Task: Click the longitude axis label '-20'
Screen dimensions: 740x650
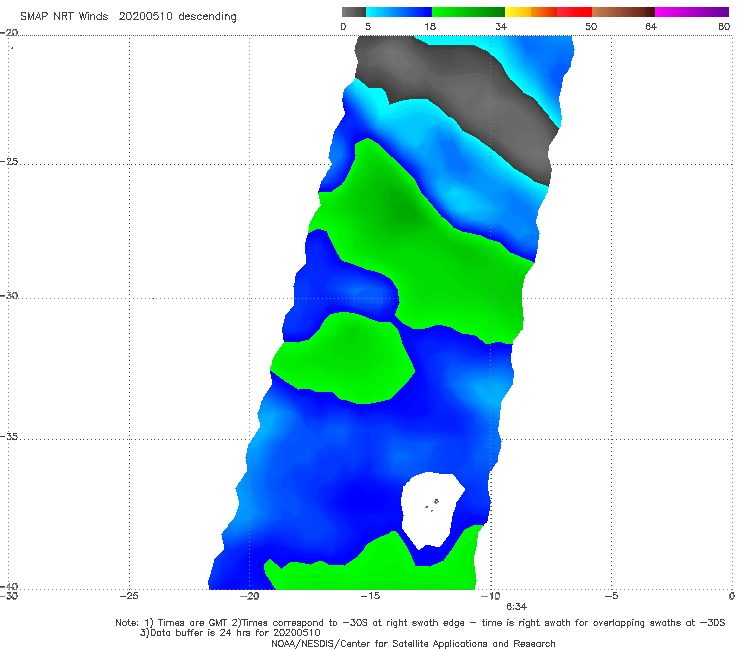Action: (x=250, y=596)
